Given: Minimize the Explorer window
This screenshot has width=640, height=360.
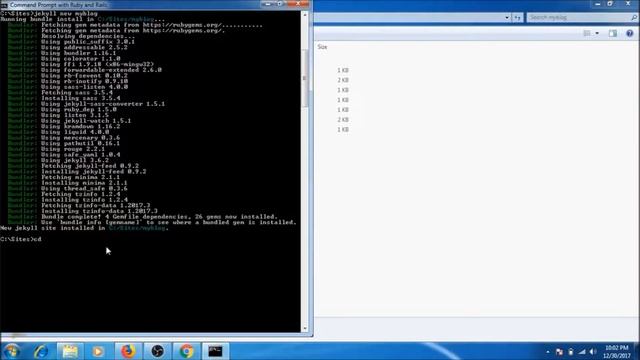Looking at the screenshot, I should [x=598, y=4].
